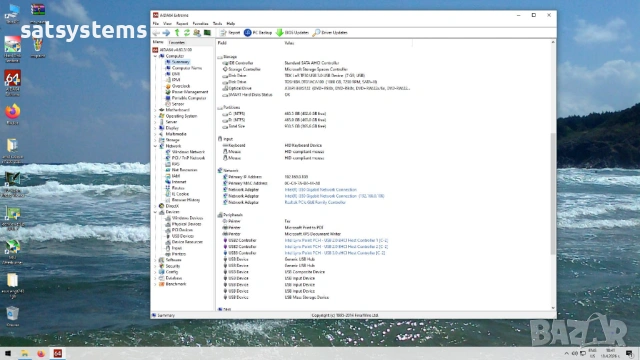Click the green Up arrow toolbar icon

coord(177,33)
